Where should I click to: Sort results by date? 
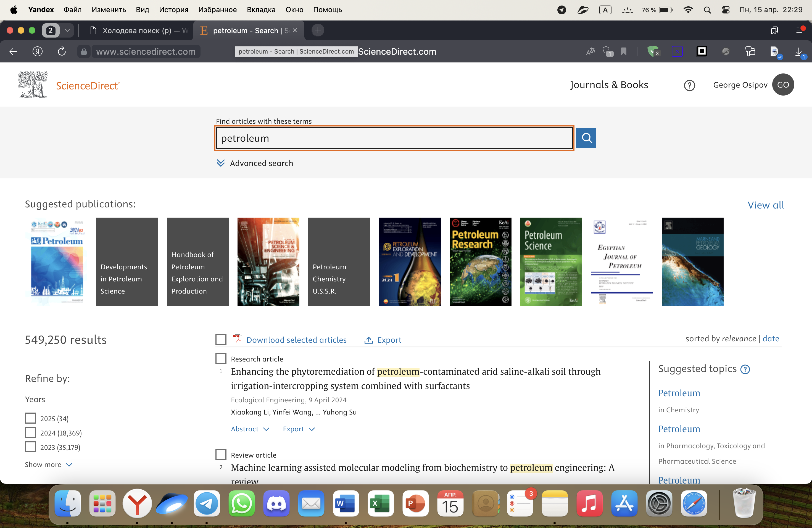771,338
